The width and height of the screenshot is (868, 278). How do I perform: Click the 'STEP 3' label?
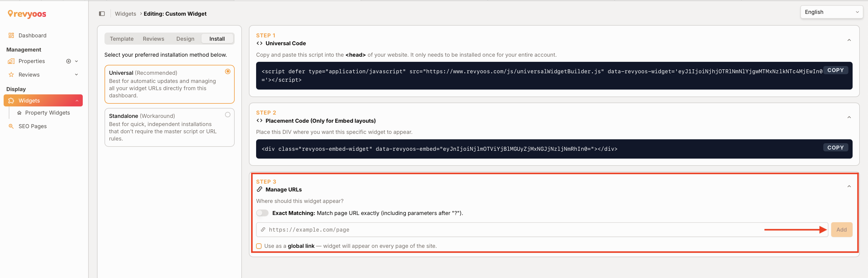pos(266,182)
